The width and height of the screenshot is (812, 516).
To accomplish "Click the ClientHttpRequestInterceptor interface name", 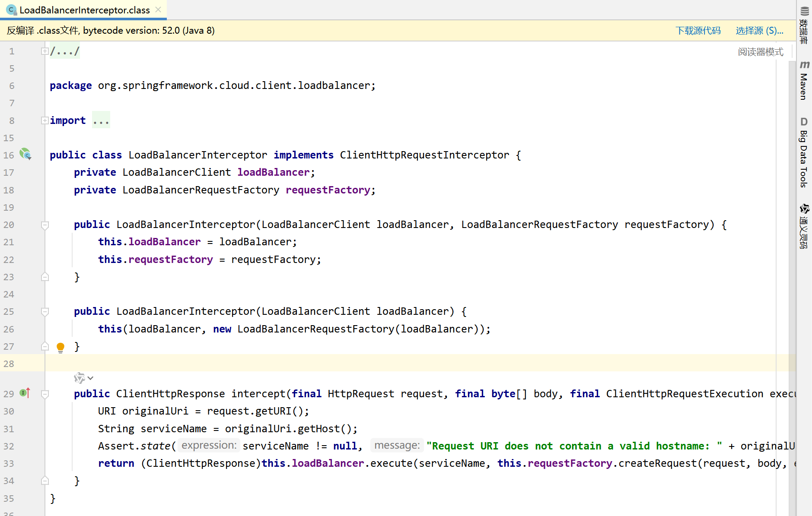I will [424, 155].
